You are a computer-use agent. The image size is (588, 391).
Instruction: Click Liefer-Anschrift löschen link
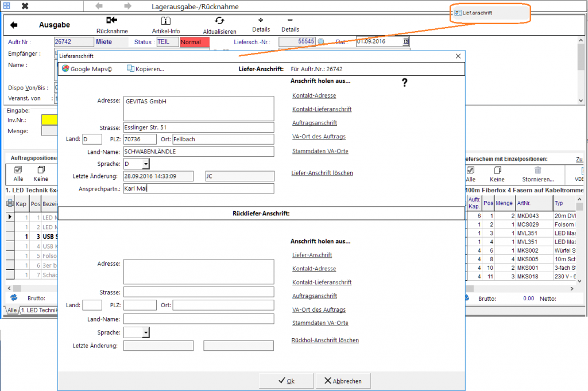pyautogui.click(x=322, y=173)
